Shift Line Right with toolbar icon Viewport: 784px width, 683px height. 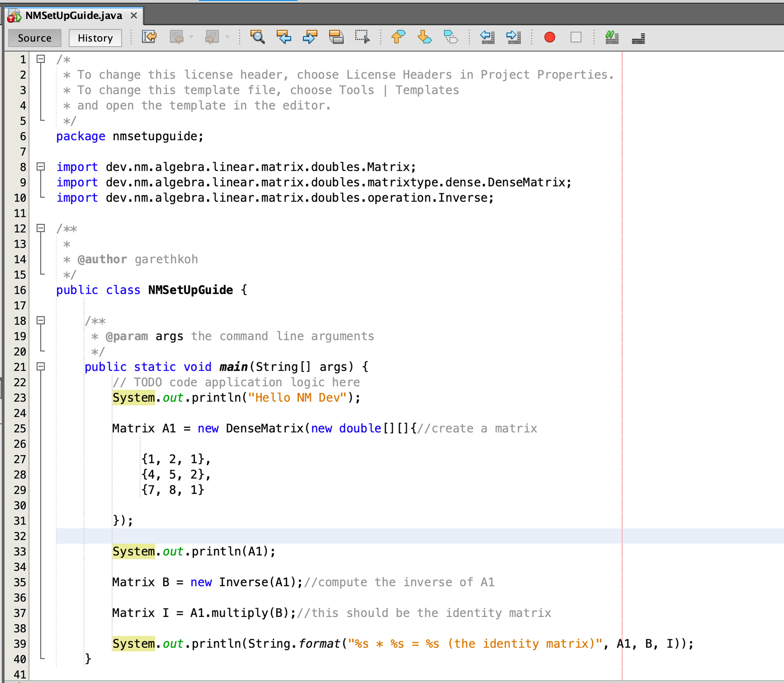tap(514, 37)
